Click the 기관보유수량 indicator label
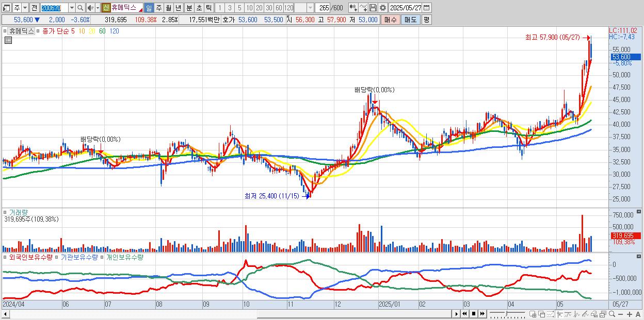644x320 pixels. click(x=79, y=257)
